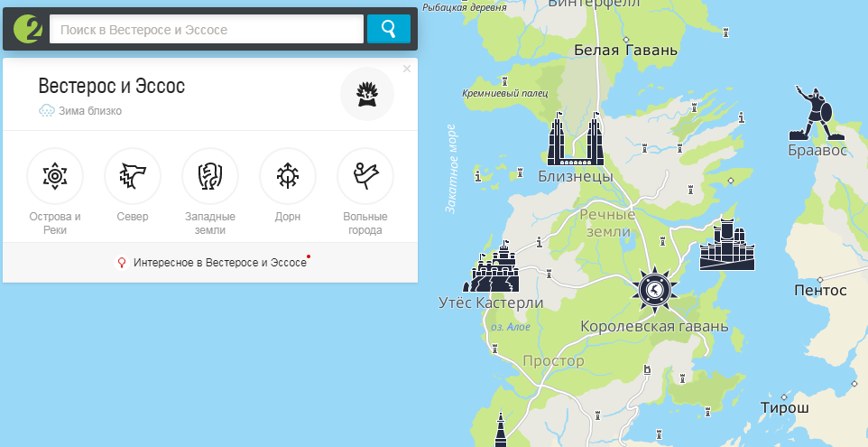Click the castle icon east of Речные земли
The height and width of the screenshot is (447, 868).
tap(727, 246)
